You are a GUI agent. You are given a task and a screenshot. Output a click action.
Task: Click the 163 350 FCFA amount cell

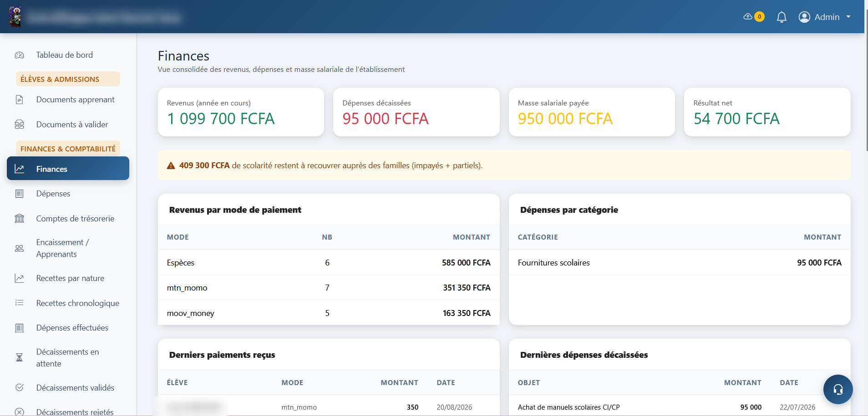pos(467,313)
